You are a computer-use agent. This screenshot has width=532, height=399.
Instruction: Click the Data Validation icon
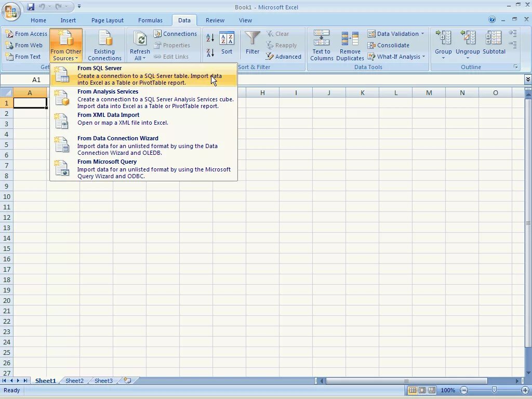click(x=371, y=34)
